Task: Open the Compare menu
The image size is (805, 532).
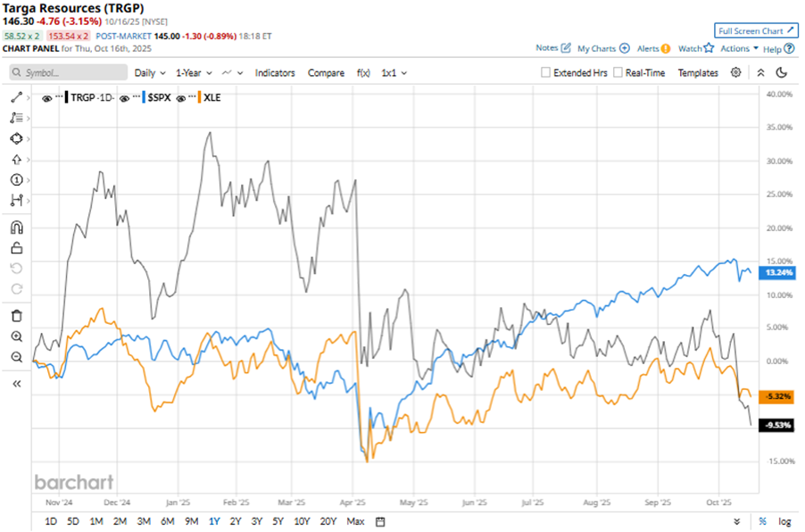Action: (x=326, y=73)
